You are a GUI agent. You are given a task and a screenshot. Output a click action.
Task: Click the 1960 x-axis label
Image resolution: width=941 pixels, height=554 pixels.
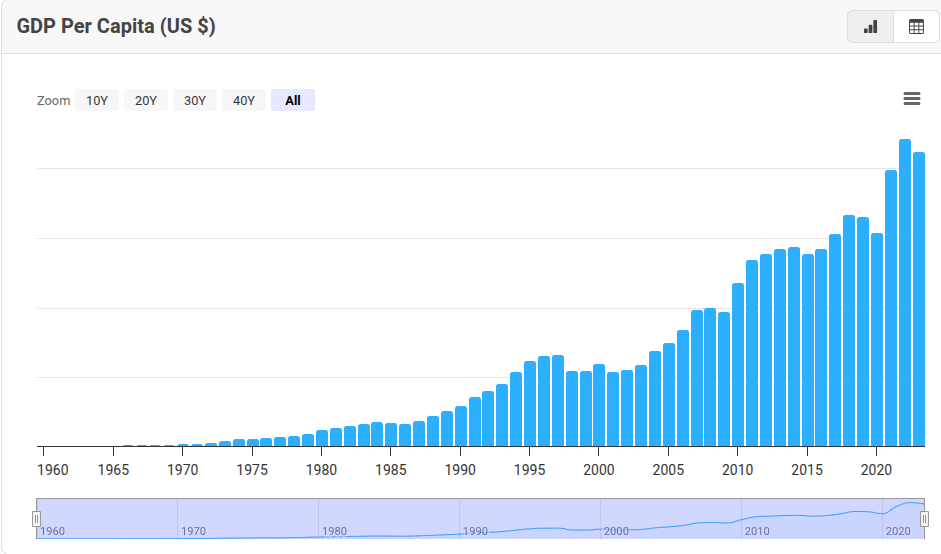click(53, 469)
